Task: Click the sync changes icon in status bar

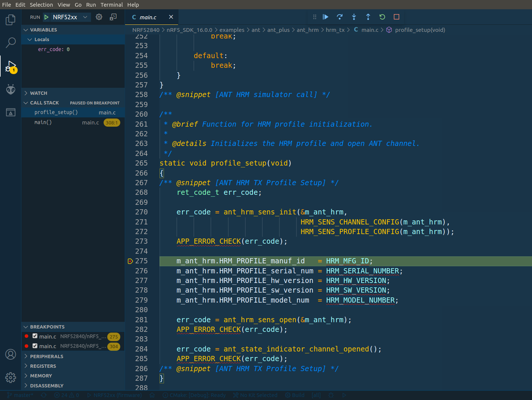Action: (x=44, y=395)
